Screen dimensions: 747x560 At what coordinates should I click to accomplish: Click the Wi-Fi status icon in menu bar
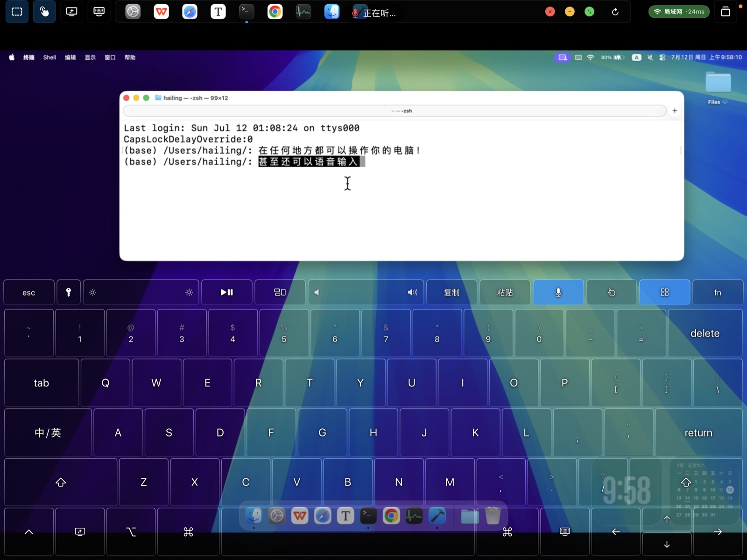591,57
